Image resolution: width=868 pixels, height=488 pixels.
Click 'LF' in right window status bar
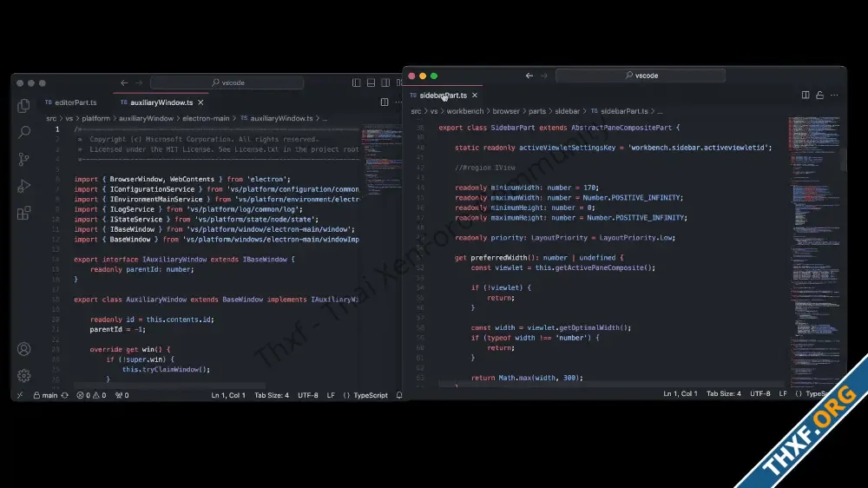783,393
